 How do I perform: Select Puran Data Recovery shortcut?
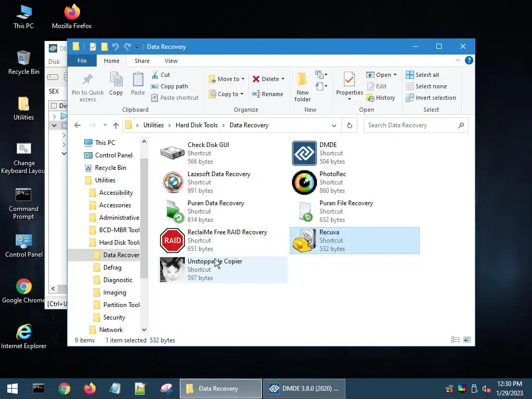point(223,211)
